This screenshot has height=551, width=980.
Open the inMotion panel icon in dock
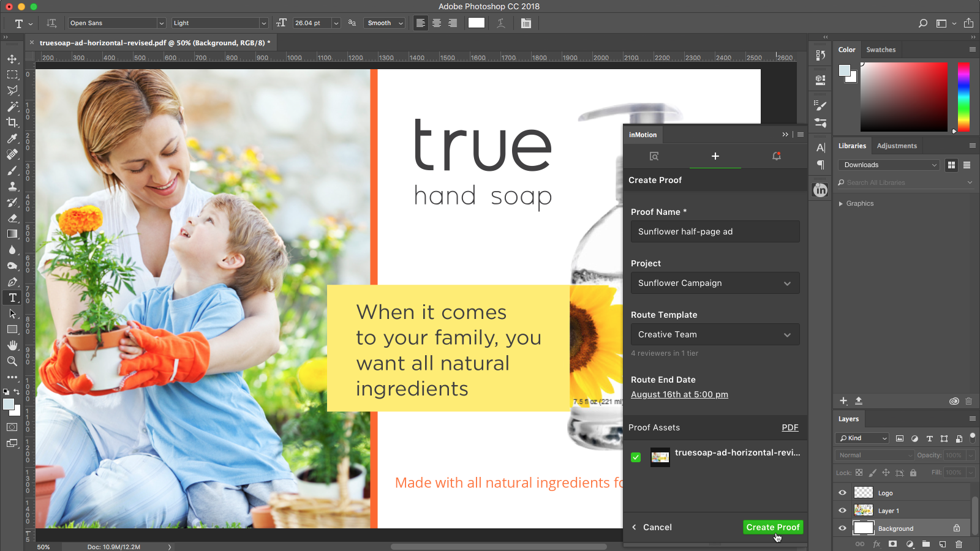click(x=820, y=190)
